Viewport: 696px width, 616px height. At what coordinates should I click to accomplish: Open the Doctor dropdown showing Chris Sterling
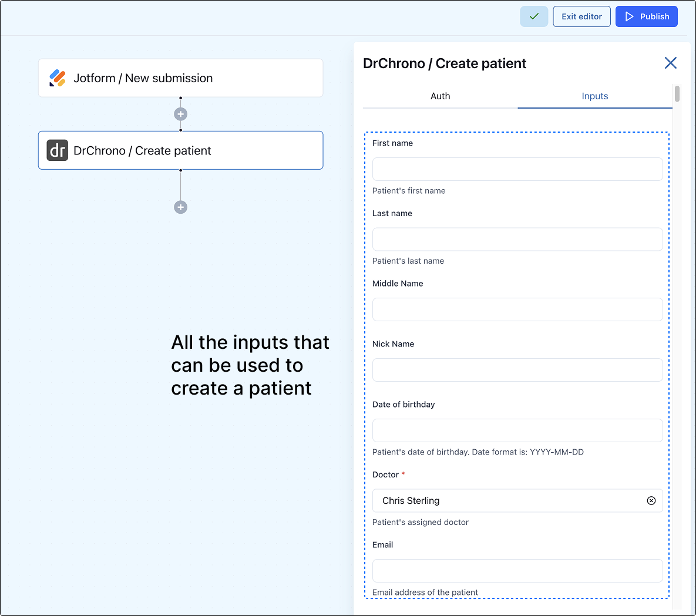click(x=517, y=501)
